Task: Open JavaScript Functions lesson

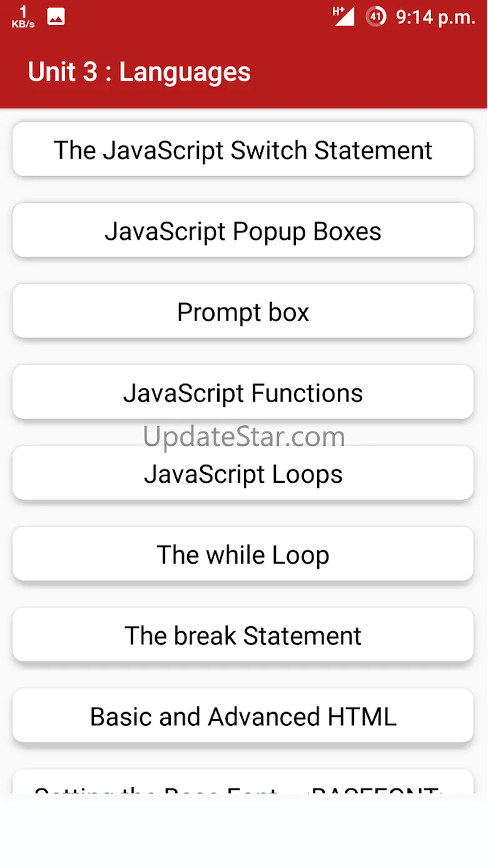Action: [x=243, y=392]
